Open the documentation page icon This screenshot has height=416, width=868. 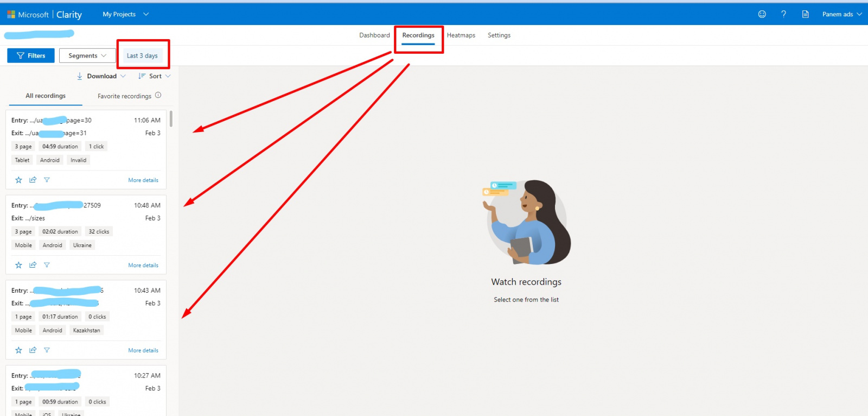point(805,14)
